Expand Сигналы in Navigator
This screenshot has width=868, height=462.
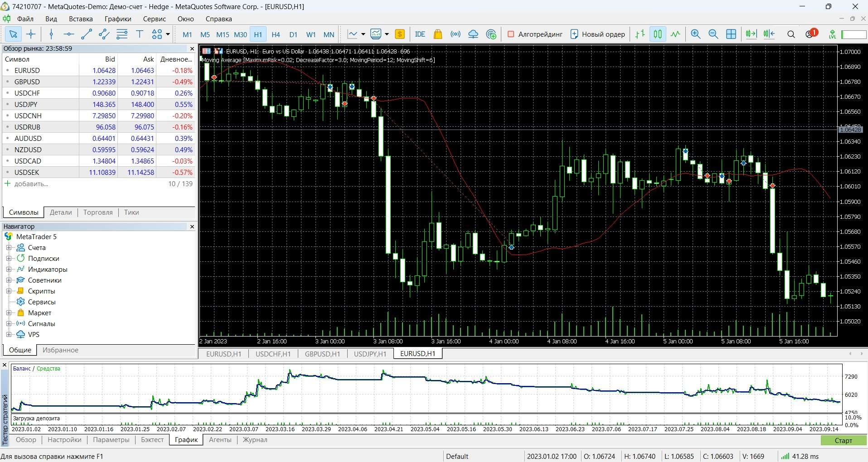point(9,323)
